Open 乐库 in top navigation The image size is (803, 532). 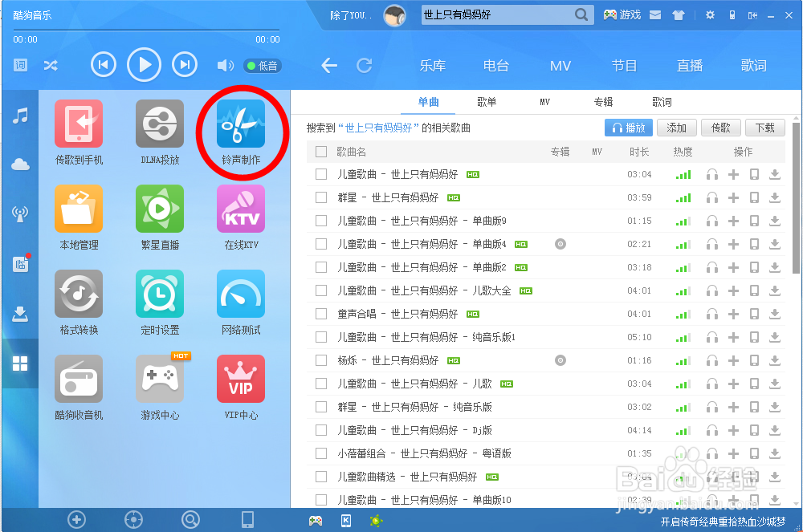tap(432, 66)
